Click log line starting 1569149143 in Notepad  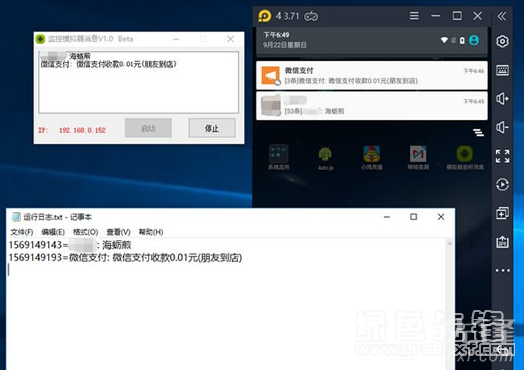pos(70,245)
